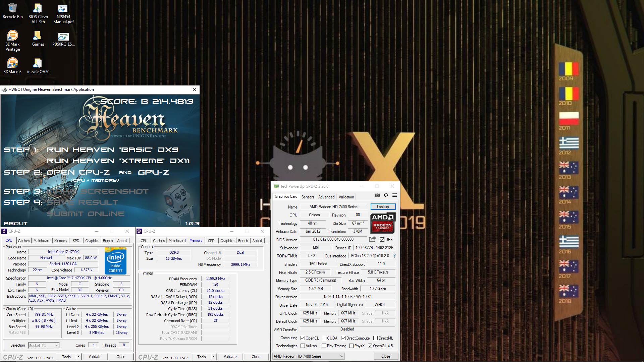
Task: Click the CAS# Latency 10.0 clocks value
Action: tap(215, 291)
